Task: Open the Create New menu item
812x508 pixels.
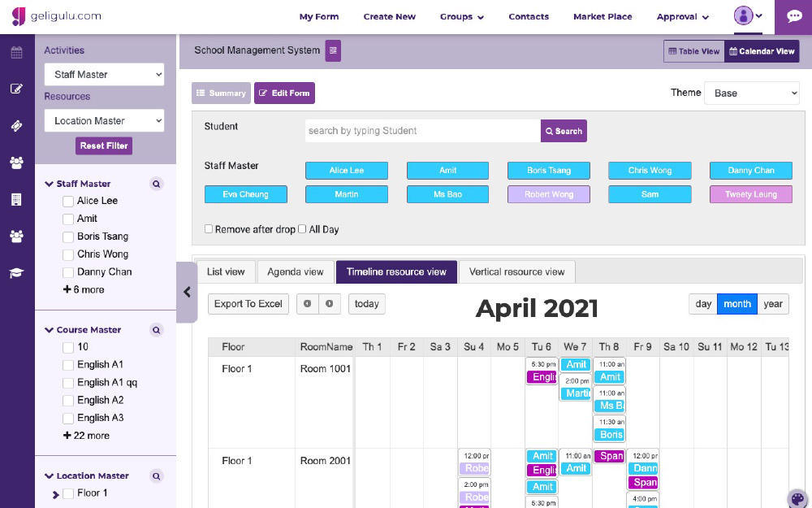Action: tap(390, 16)
